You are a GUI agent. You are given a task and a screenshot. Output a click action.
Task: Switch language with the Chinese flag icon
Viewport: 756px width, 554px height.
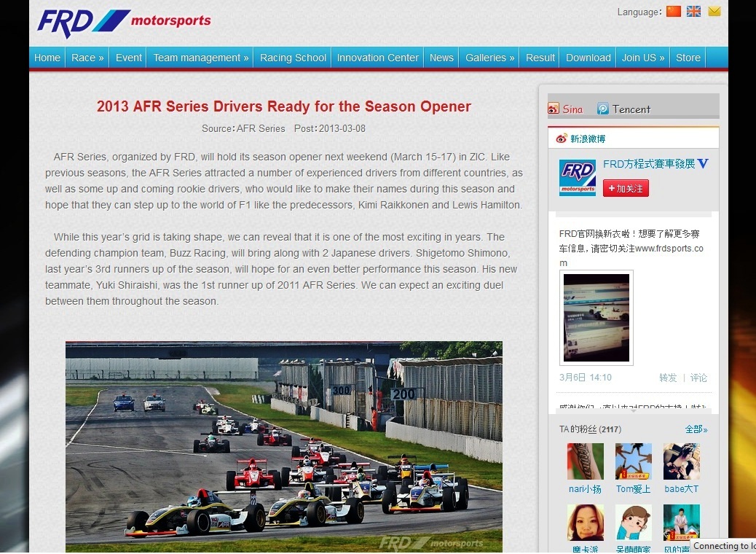click(674, 12)
